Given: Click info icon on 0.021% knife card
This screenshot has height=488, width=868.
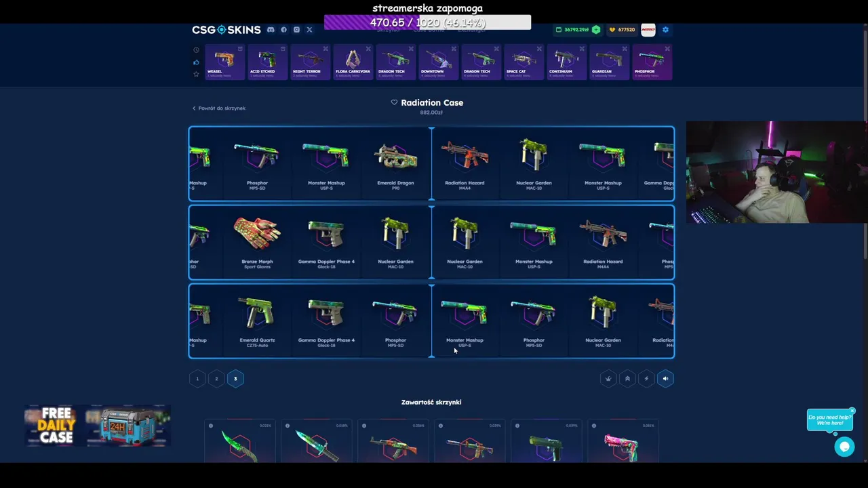Looking at the screenshot, I should [x=211, y=426].
